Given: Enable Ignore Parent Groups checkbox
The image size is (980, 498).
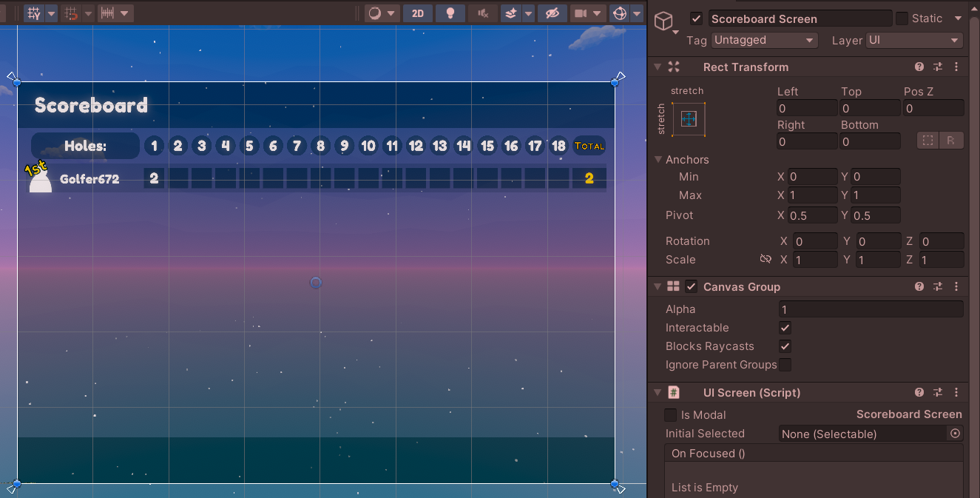Looking at the screenshot, I should tap(785, 365).
